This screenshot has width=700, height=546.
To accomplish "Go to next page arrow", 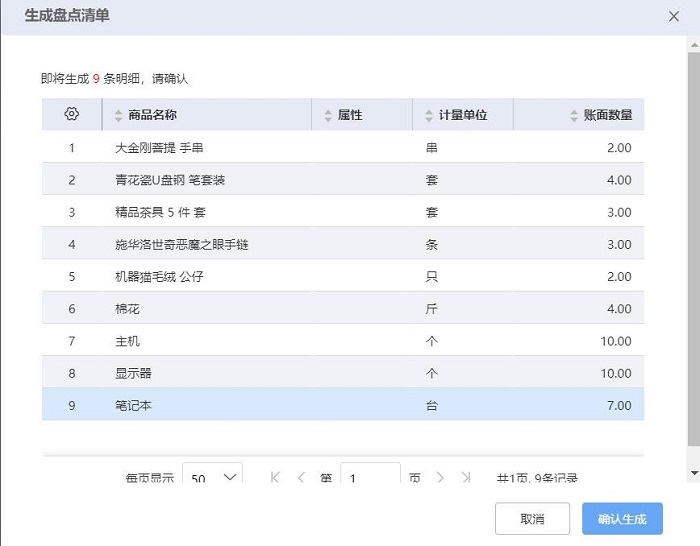I will [440, 477].
